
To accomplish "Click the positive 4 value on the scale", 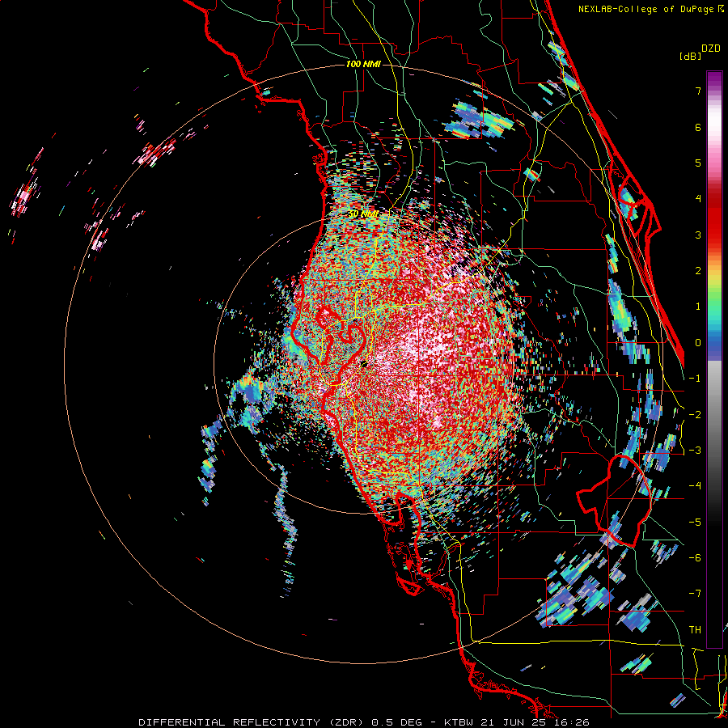I will 698,199.
